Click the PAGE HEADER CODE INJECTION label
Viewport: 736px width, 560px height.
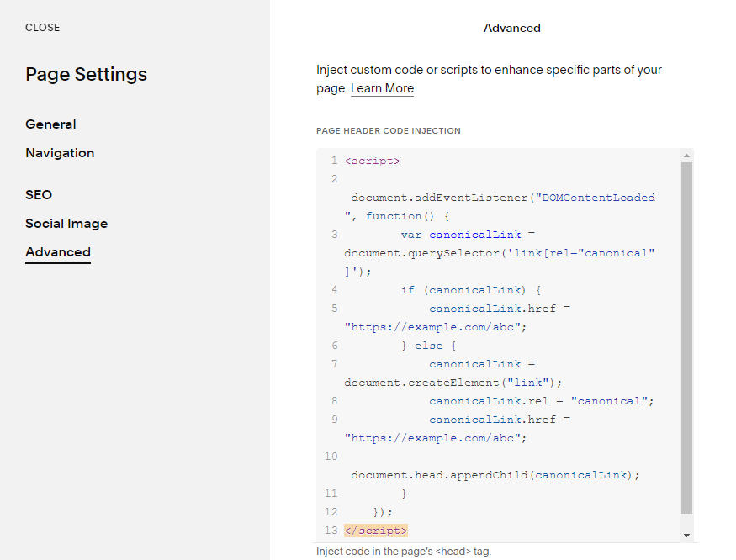tap(389, 130)
